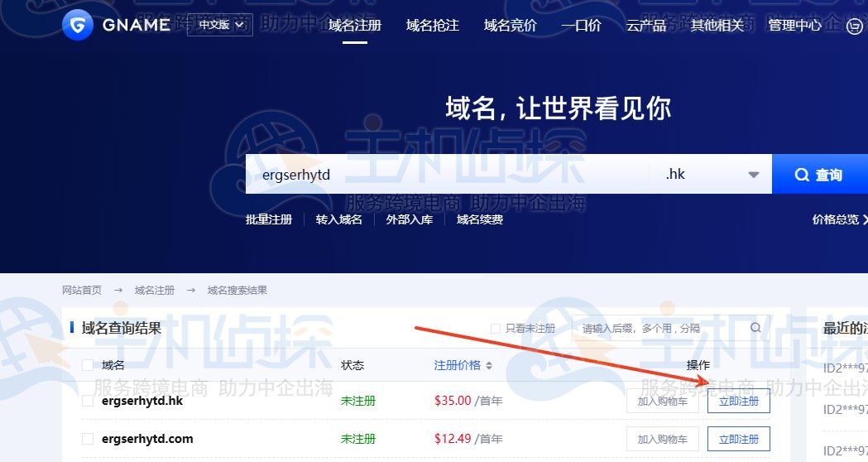
Task: Click the 域名搜索结果 breadcrumb text
Action: 237,291
